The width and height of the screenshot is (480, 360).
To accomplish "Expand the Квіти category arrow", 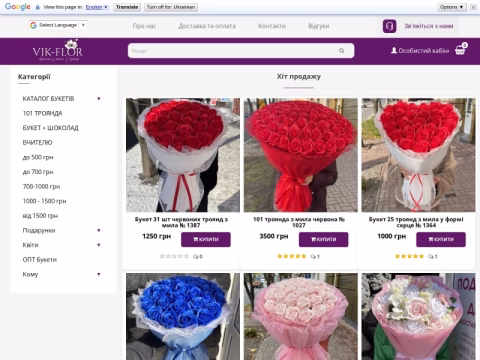I will coord(99,245).
